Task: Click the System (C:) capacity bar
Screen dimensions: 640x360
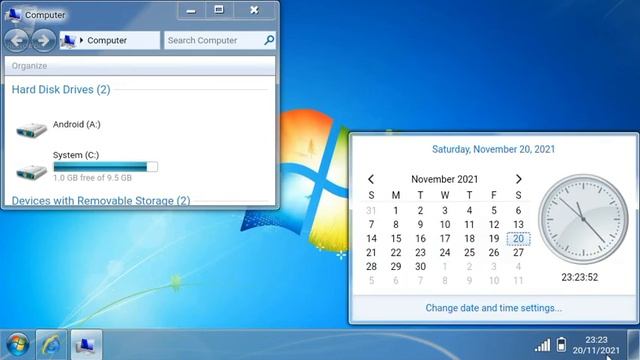Action: click(105, 167)
